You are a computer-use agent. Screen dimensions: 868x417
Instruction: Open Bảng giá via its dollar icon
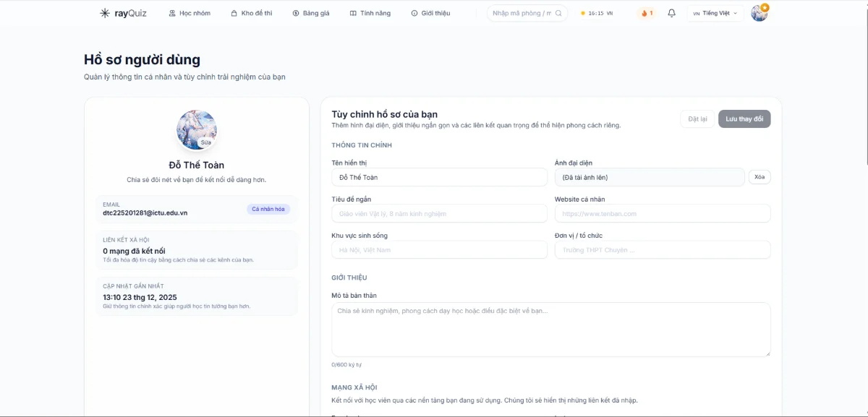(294, 12)
